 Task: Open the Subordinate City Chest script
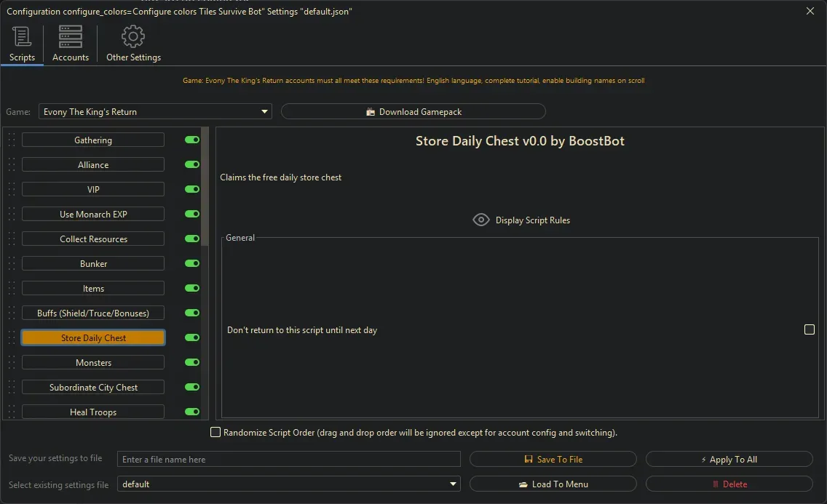tap(92, 387)
